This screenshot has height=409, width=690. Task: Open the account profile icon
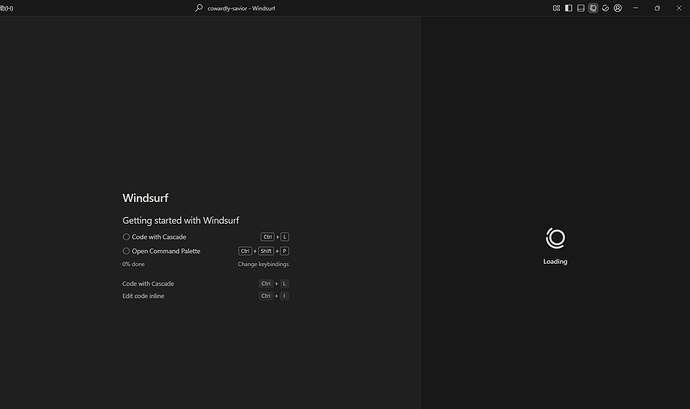[618, 8]
